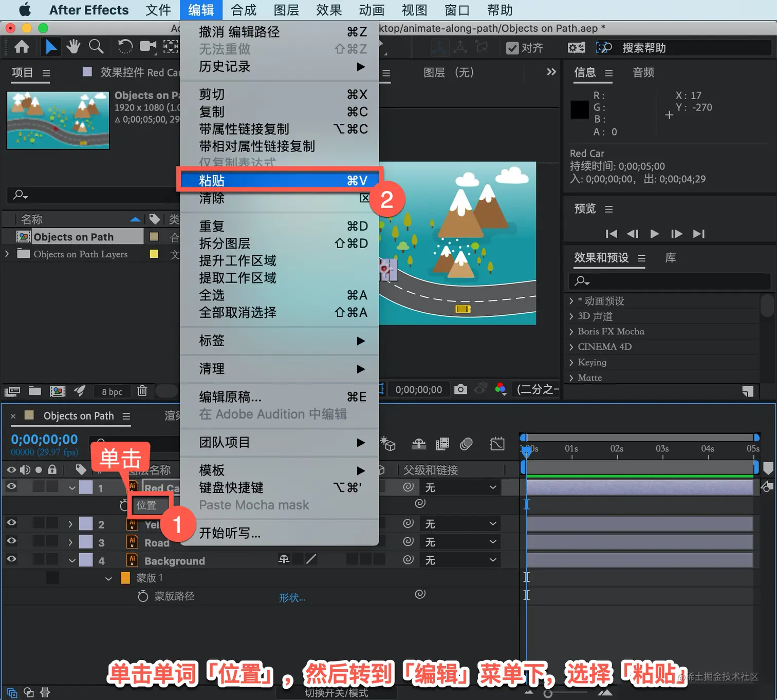Toggle lock switch for layer 1 Red Car

tap(52, 487)
